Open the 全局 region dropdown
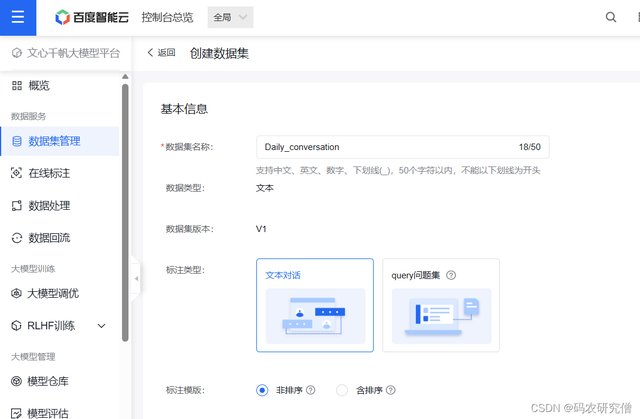Image resolution: width=640 pixels, height=419 pixels. (230, 17)
